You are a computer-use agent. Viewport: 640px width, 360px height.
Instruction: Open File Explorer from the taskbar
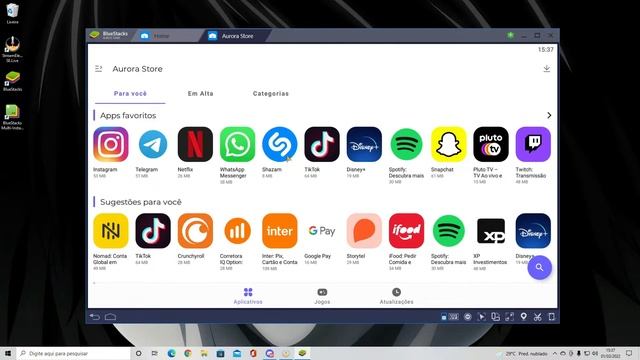204,353
